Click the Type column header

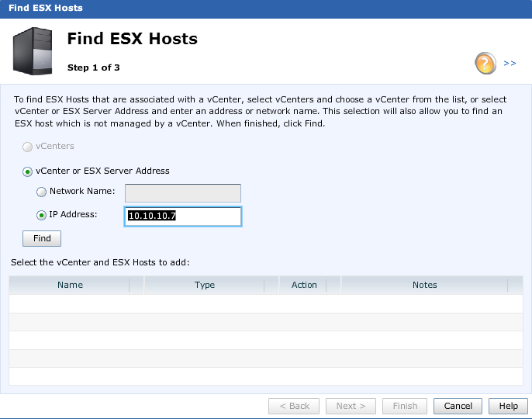pos(205,285)
